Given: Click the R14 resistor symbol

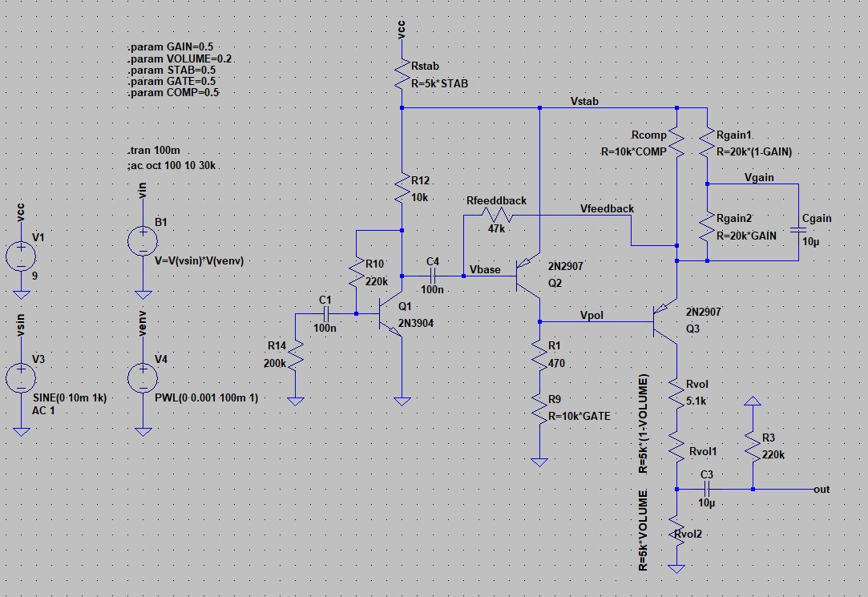Looking at the screenshot, I should point(296,355).
